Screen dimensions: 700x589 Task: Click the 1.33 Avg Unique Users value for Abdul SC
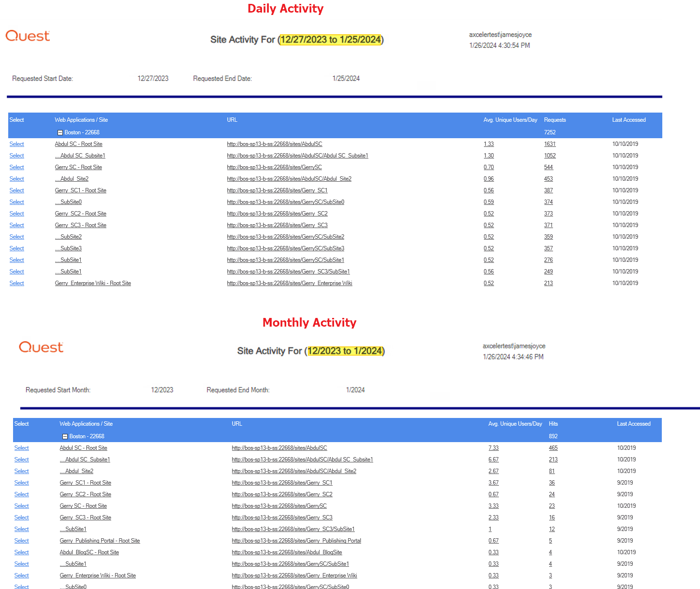coord(489,144)
